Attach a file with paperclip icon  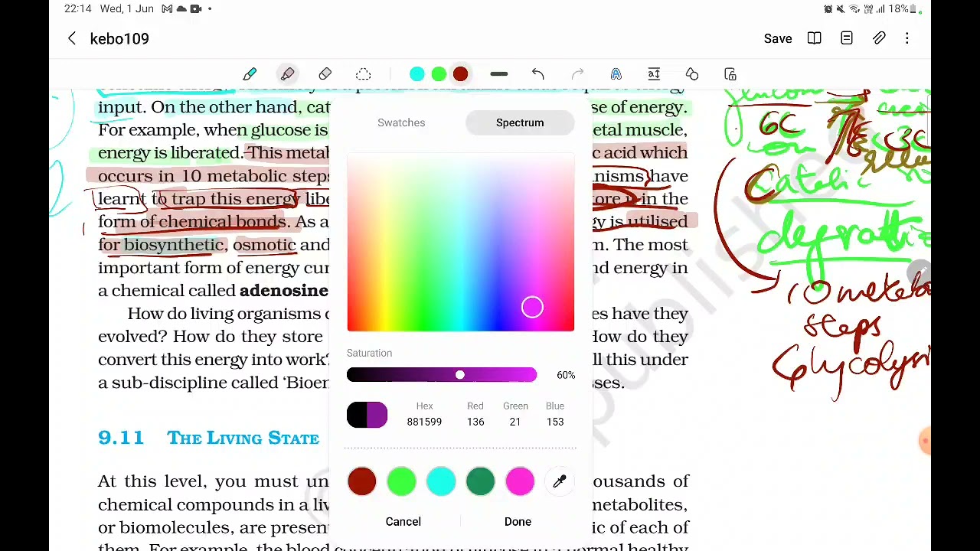click(x=879, y=38)
